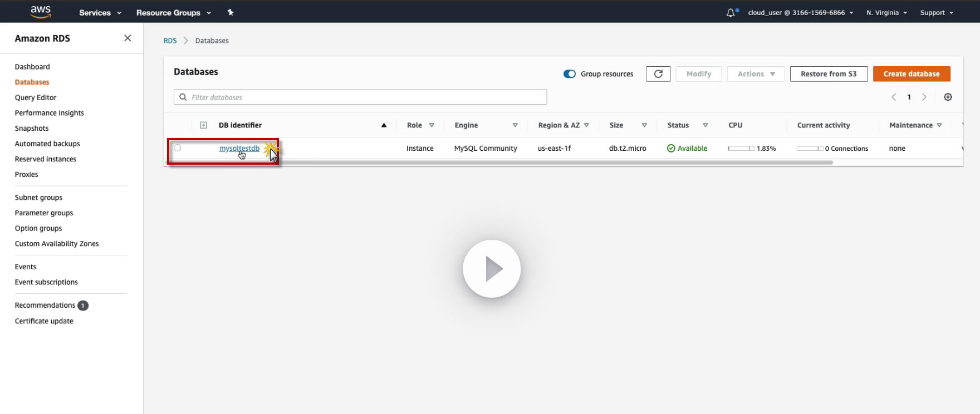The width and height of the screenshot is (980, 414).
Task: Open the Actions dropdown
Action: (756, 74)
